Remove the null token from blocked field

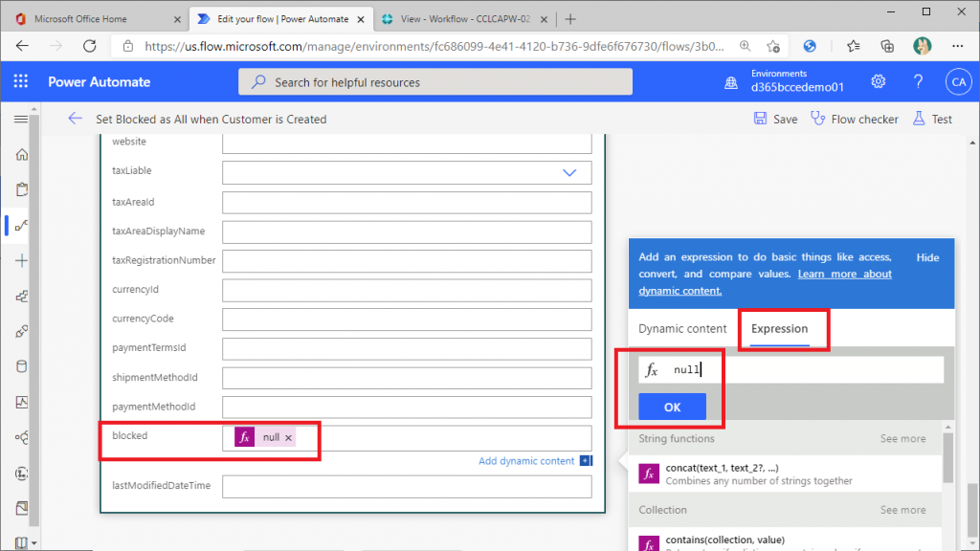(288, 438)
